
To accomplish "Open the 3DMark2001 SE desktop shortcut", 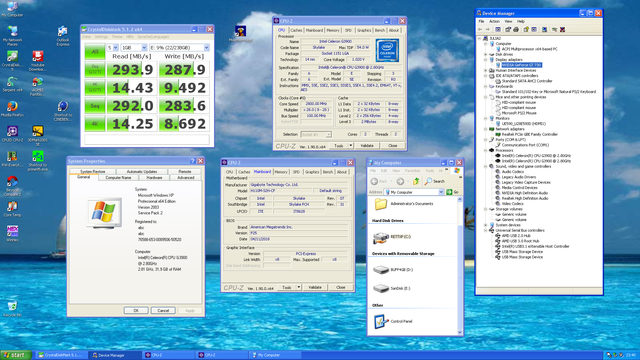I will [x=38, y=136].
